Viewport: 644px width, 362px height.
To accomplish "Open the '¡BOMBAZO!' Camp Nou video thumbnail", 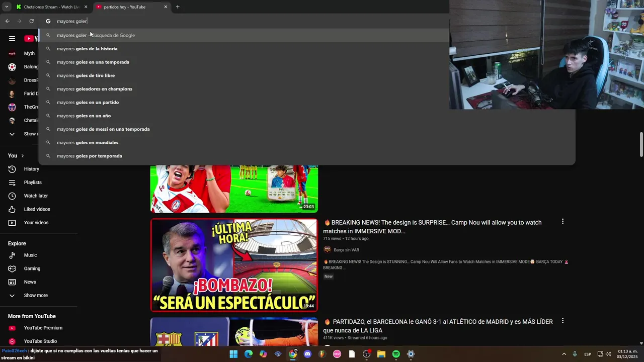I will tap(234, 265).
